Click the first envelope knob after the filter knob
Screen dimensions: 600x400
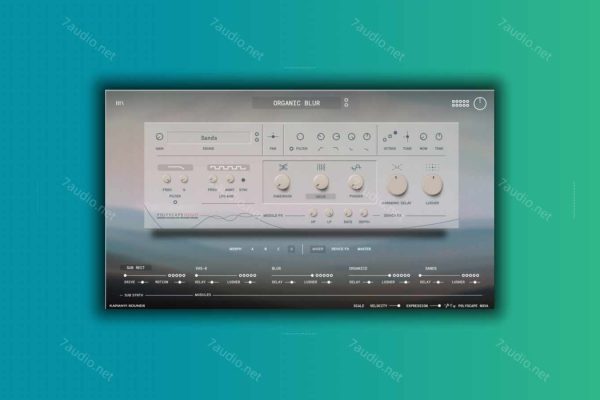coord(321,137)
